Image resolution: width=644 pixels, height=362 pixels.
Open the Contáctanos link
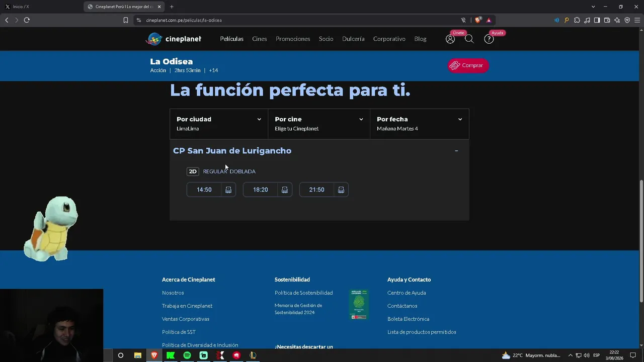(402, 306)
